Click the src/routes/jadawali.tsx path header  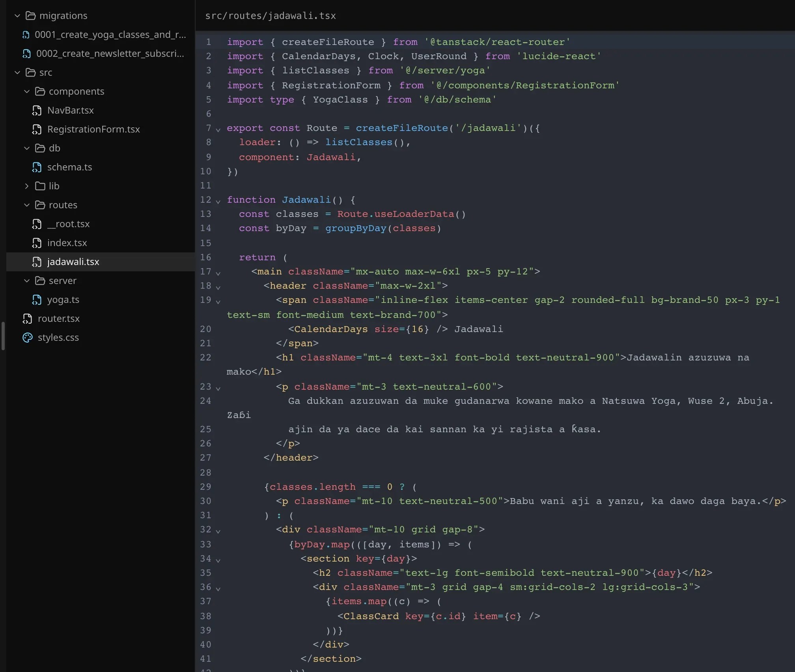point(271,16)
